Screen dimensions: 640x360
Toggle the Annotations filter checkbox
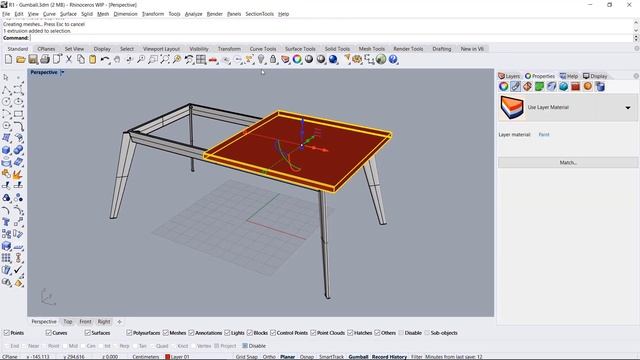[x=191, y=333]
